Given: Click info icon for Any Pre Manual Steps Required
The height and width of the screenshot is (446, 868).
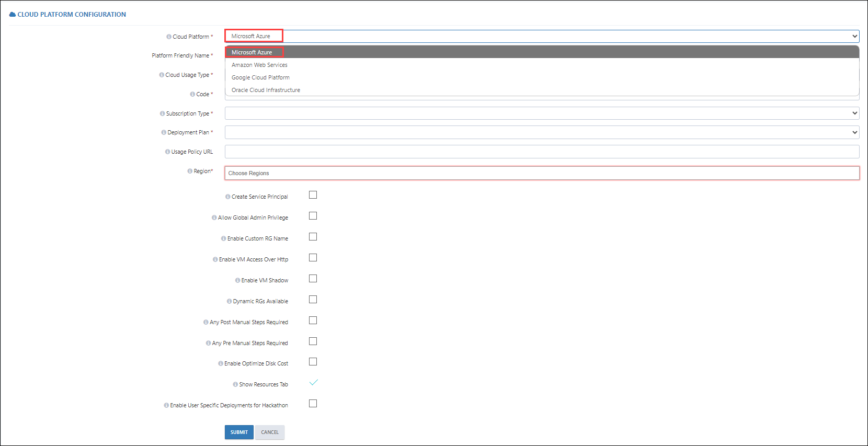Looking at the screenshot, I should 209,343.
